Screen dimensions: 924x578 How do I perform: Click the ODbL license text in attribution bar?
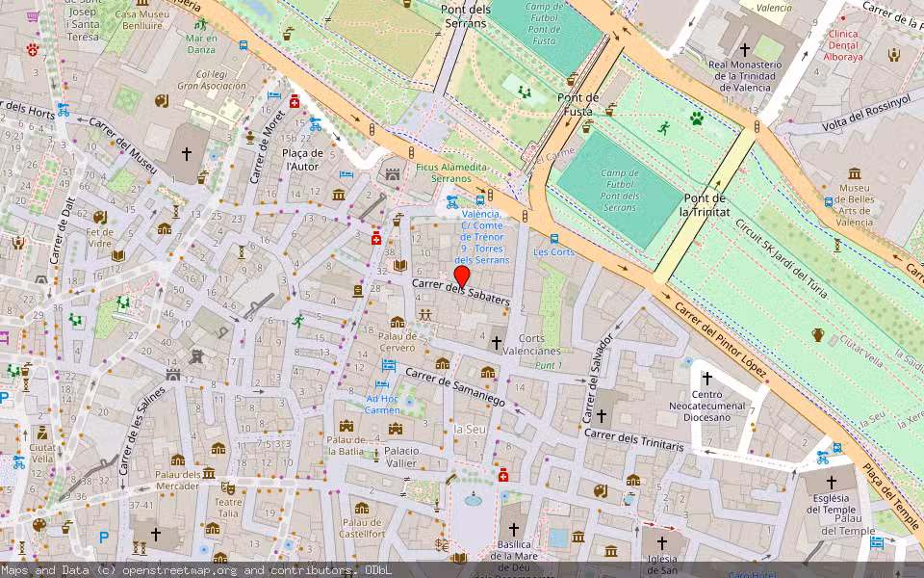378,569
